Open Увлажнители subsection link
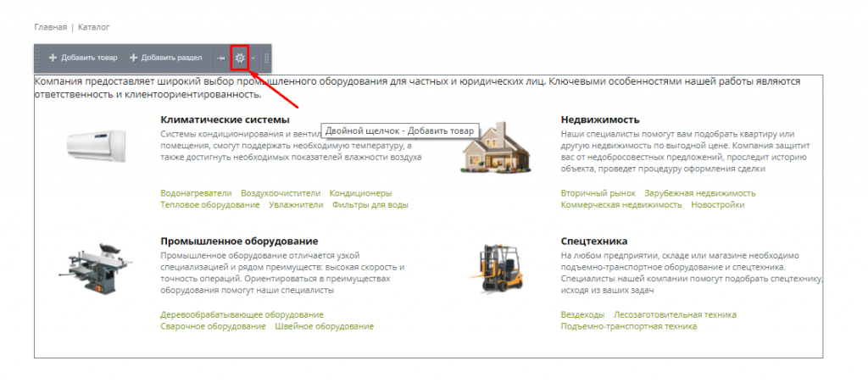 point(296,205)
